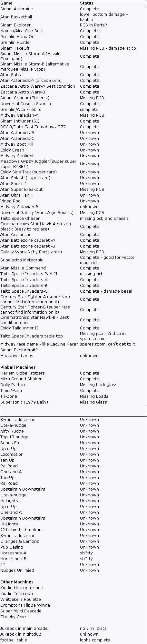147x644 pixels.
Task: Click the Oranges & Lemons entry
Action: 20,541
